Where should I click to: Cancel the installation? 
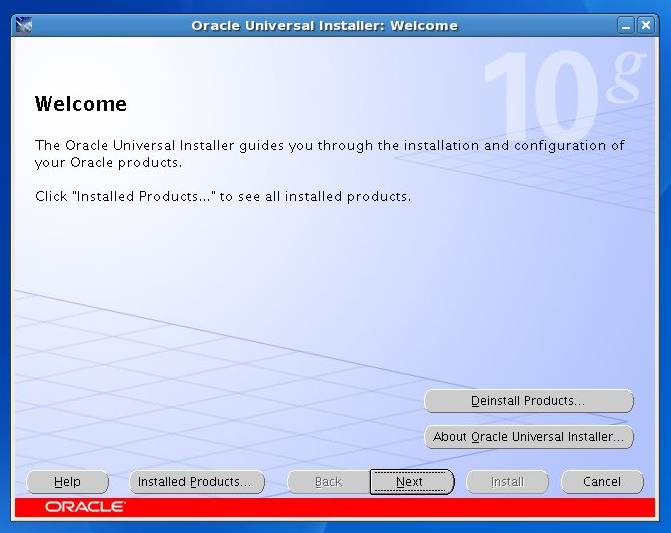[602, 482]
